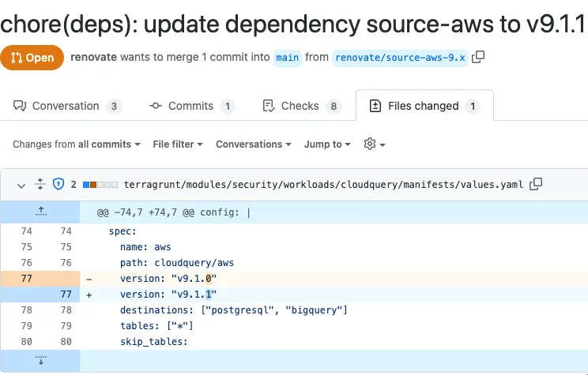The height and width of the screenshot is (375, 588).
Task: Open the renovate/source-aws-9.x branch link
Action: [x=400, y=58]
